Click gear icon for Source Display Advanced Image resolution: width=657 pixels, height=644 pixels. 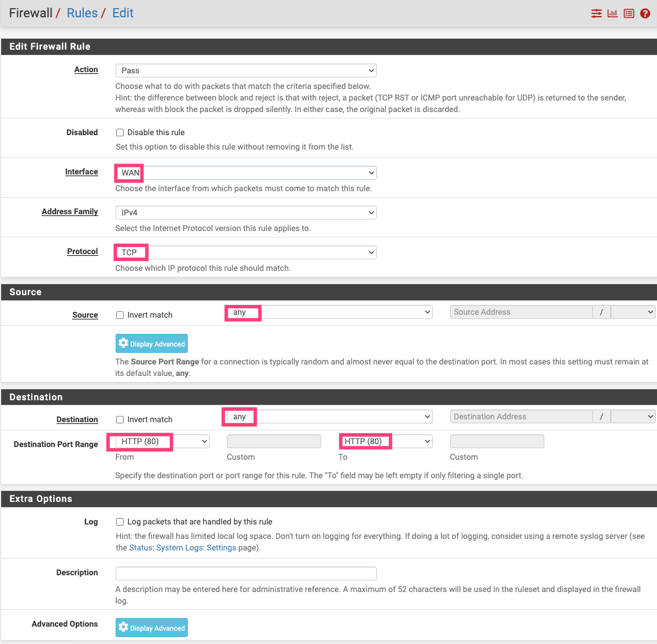pyautogui.click(x=123, y=343)
